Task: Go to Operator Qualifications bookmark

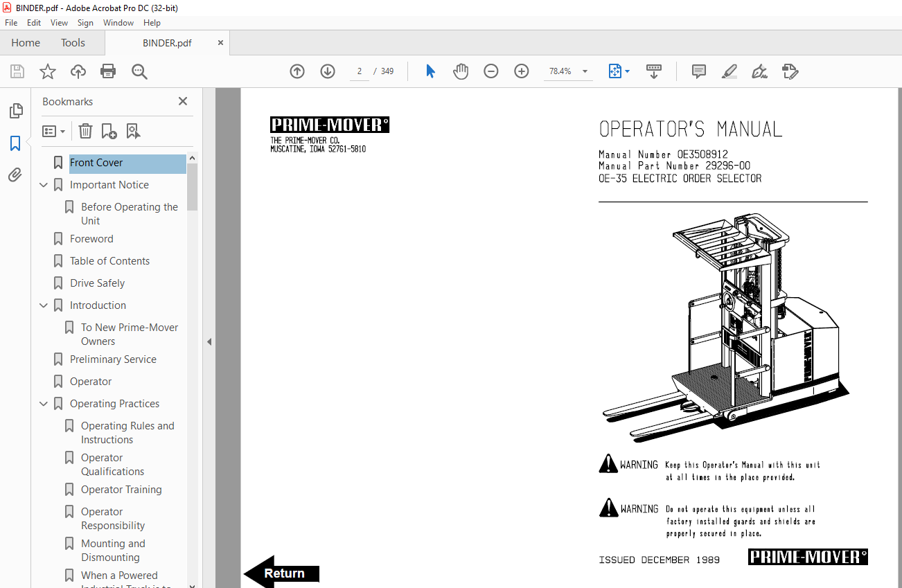Action: click(x=112, y=465)
